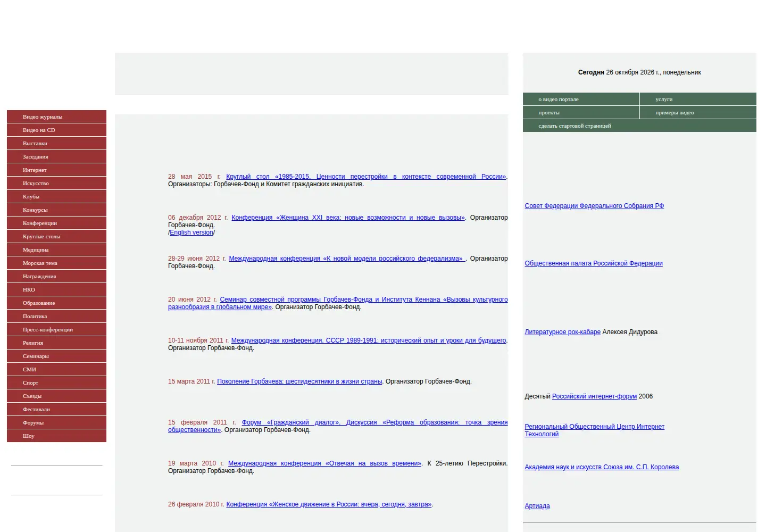This screenshot has width=766, height=532.
Task: Open the Религия category
Action: tap(56, 343)
